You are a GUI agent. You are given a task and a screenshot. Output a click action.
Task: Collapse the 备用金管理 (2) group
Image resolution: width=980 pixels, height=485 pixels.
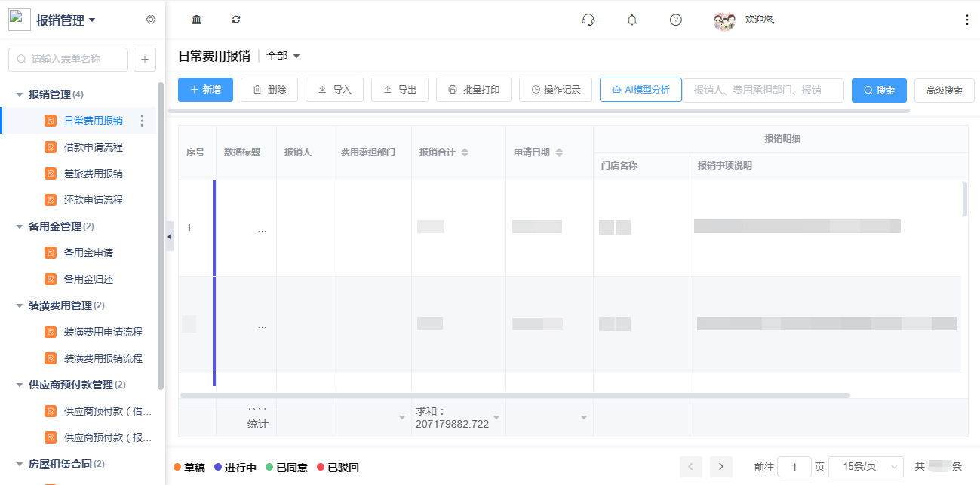click(x=20, y=226)
